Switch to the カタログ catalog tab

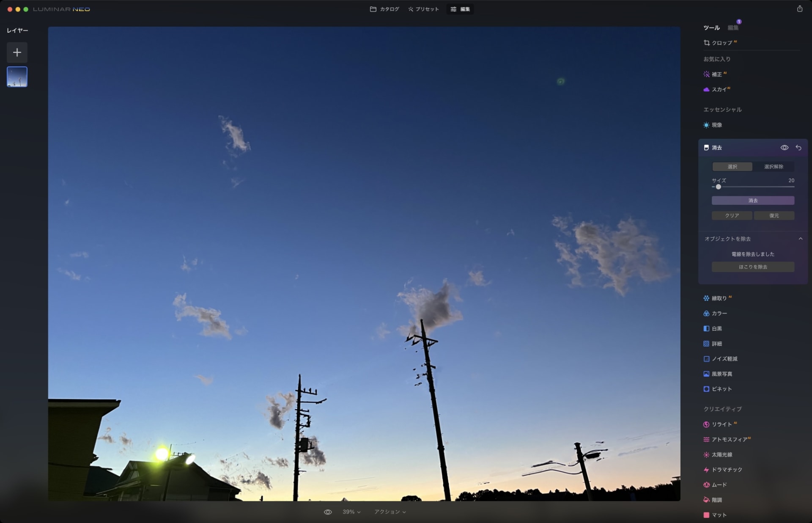(384, 9)
